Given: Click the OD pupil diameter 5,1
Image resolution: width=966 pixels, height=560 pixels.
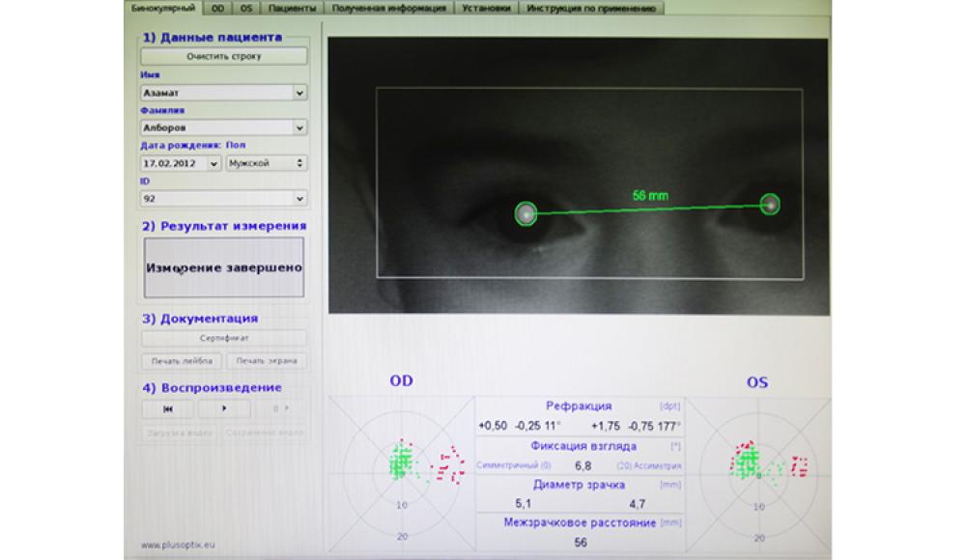Looking at the screenshot, I should point(523,504).
